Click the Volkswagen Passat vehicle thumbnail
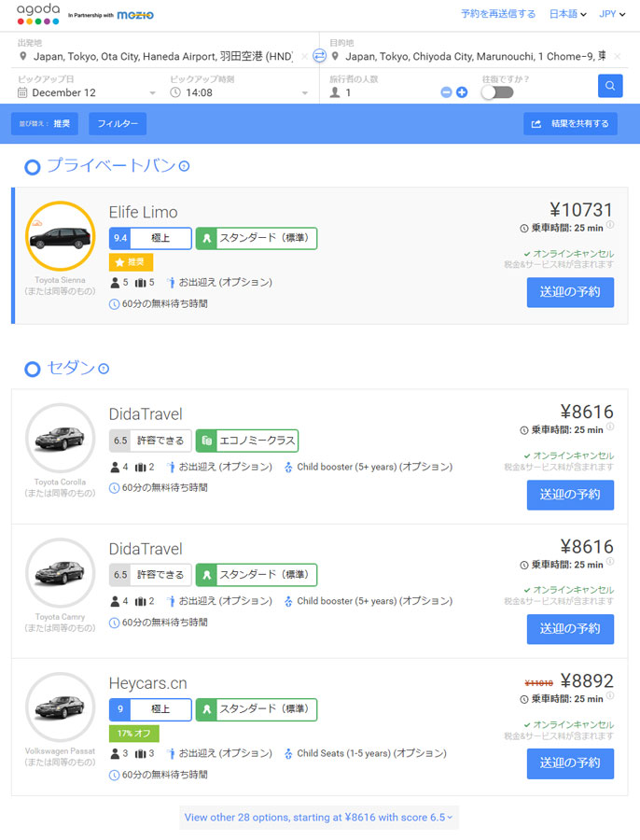The image size is (640, 840). 60,707
